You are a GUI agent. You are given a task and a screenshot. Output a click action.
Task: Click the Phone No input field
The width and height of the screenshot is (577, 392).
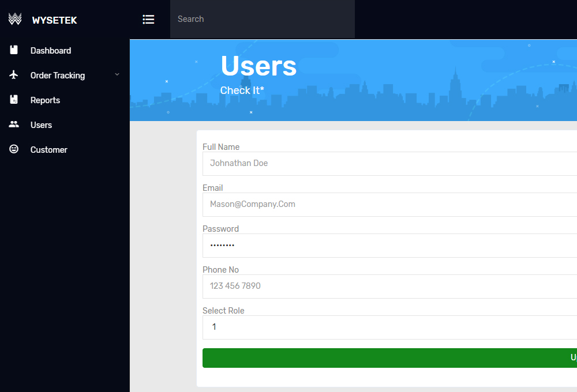(389, 287)
